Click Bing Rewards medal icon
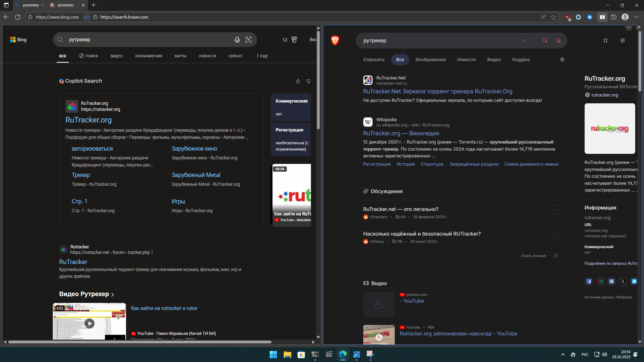This screenshot has height=362, width=644. (x=294, y=40)
